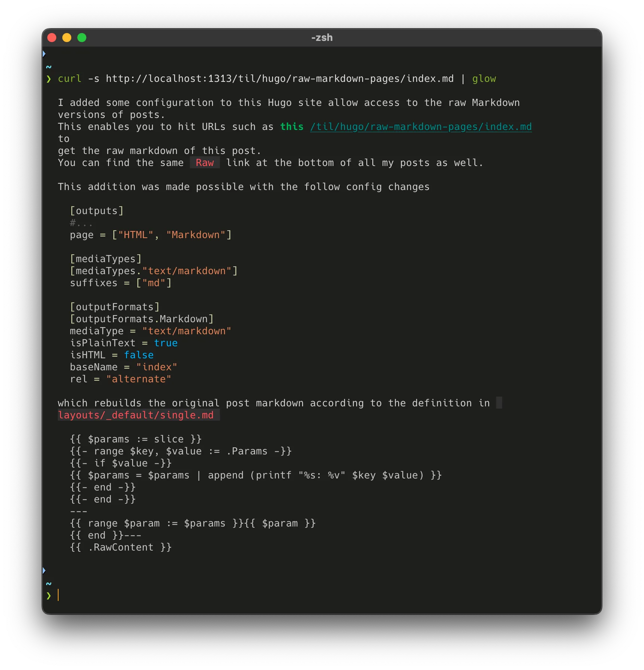Click the -zsh title in the titlebar

point(321,38)
